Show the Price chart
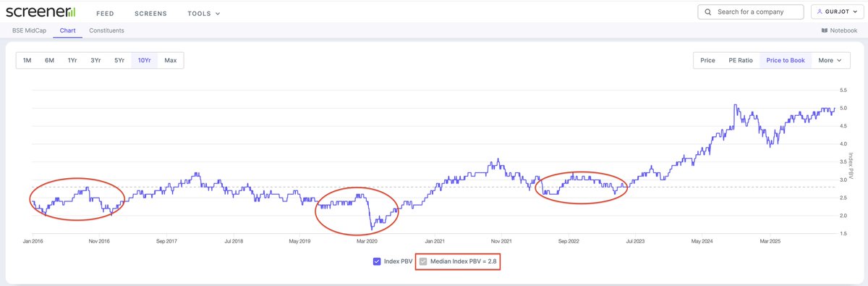Image resolution: width=868 pixels, height=286 pixels. click(x=707, y=61)
